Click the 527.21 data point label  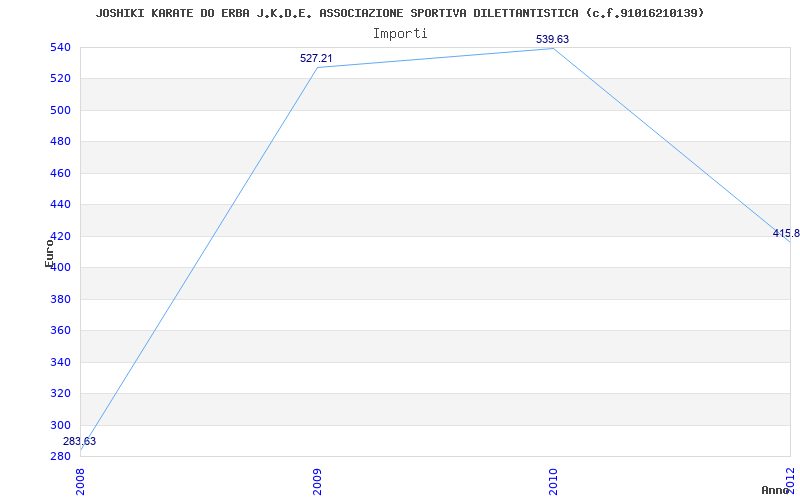point(316,58)
